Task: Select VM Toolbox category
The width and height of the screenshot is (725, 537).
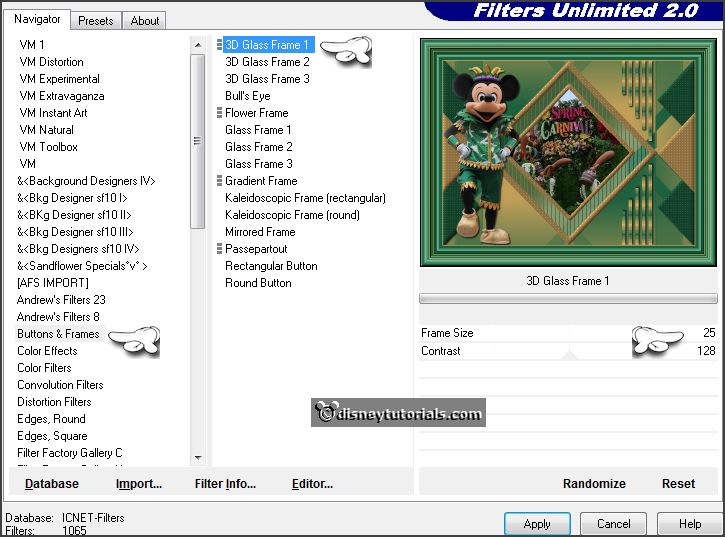Action: pyautogui.click(x=49, y=147)
